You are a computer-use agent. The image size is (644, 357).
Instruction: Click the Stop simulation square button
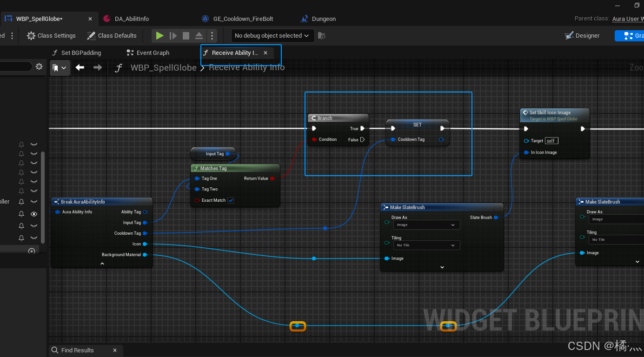186,36
